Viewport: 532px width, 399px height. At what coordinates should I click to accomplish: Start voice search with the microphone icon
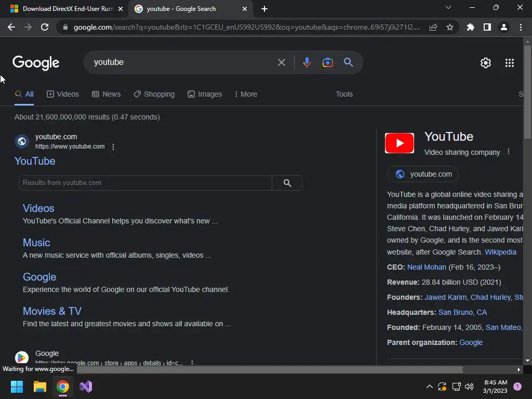click(307, 62)
